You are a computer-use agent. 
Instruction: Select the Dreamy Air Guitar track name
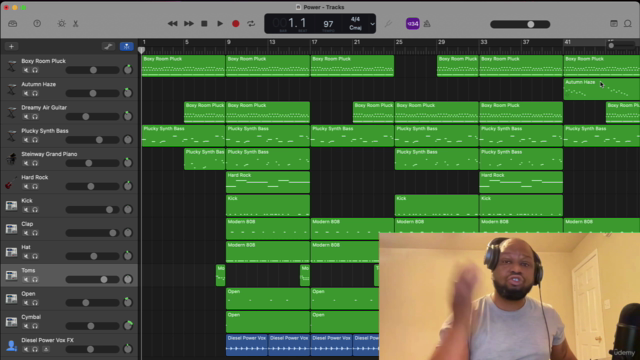[x=44, y=108]
